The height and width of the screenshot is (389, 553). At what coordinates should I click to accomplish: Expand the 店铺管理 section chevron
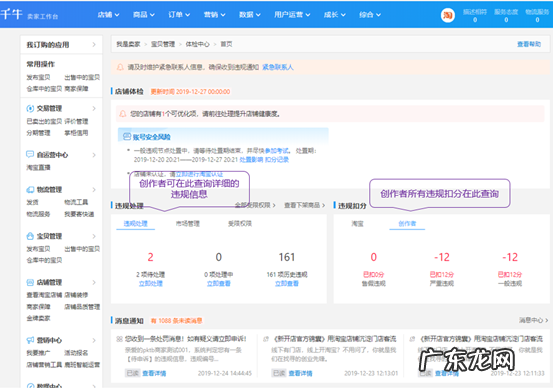coord(94,282)
